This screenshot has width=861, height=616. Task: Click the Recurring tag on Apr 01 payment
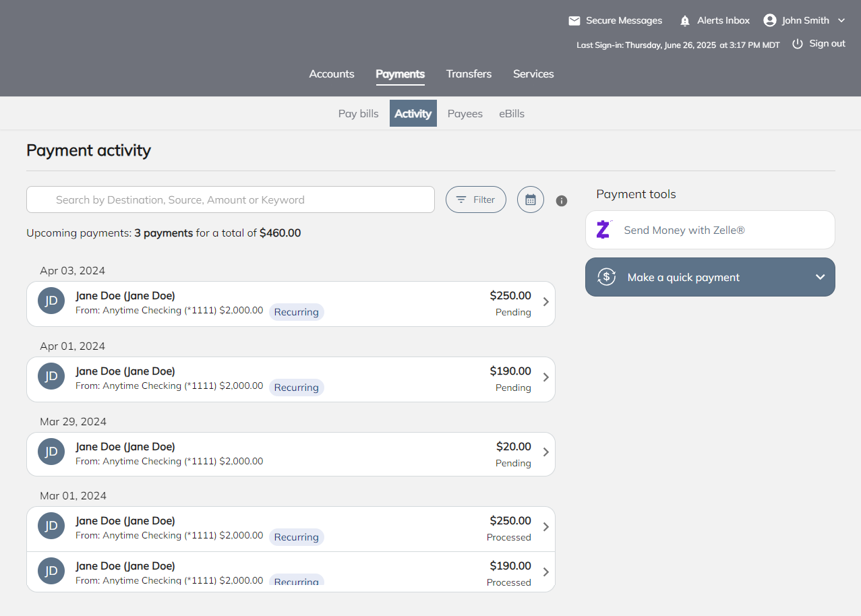click(297, 388)
